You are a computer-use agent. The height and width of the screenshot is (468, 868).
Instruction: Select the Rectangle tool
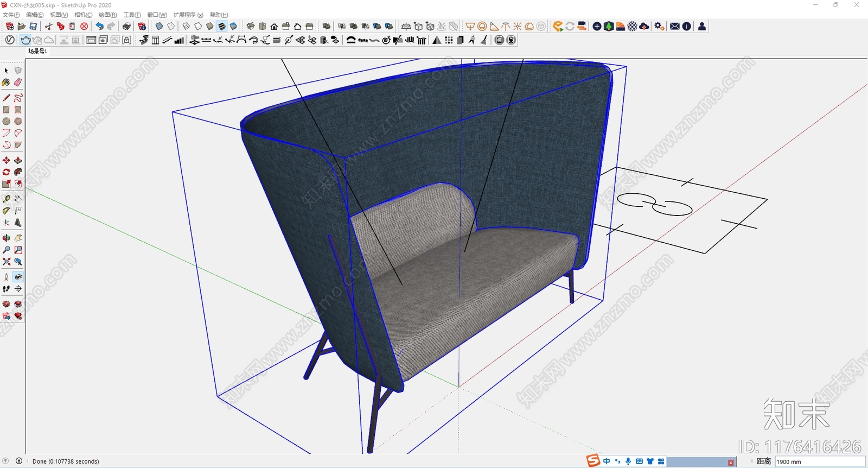pos(6,110)
